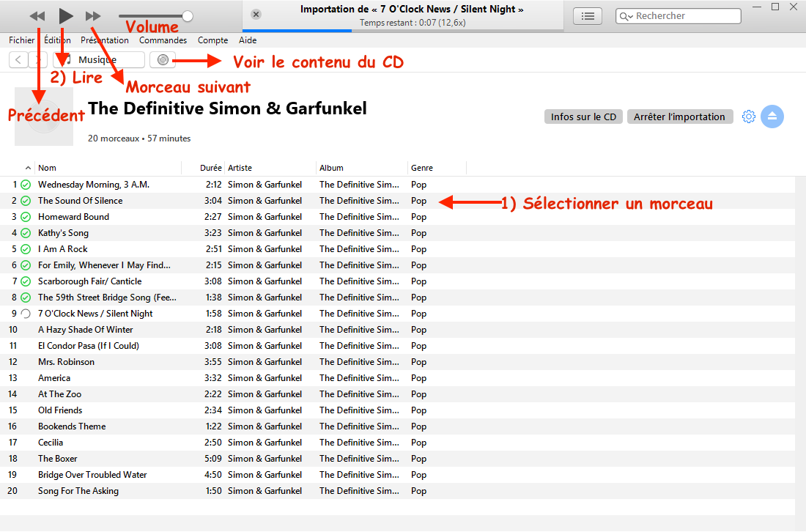The width and height of the screenshot is (806, 532).
Task: Go back with the left chevron button
Action: point(18,59)
